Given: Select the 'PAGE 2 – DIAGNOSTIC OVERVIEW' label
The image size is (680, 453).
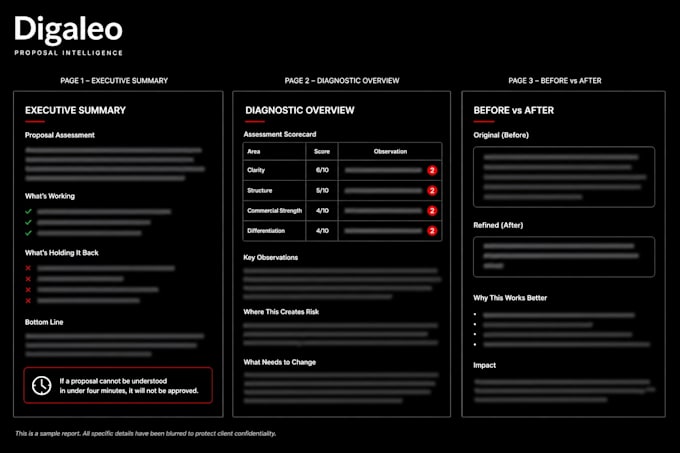Looking at the screenshot, I should tap(342, 81).
